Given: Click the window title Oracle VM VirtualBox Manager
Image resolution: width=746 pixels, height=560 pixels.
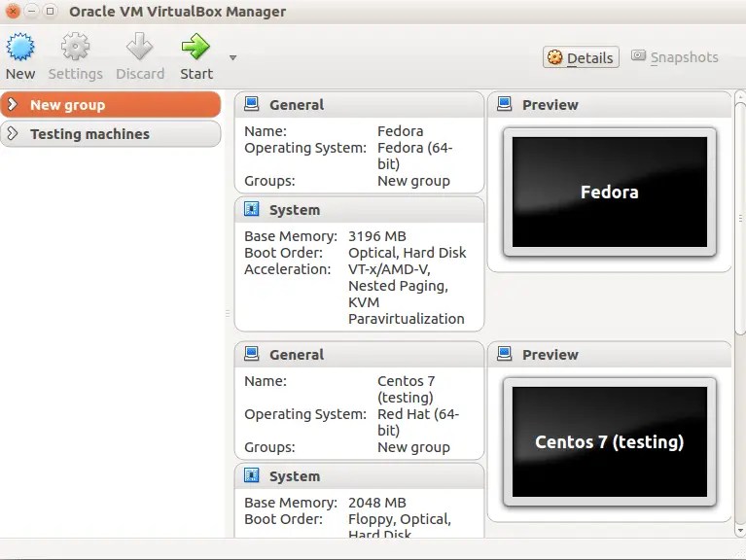Looking at the screenshot, I should point(177,12).
